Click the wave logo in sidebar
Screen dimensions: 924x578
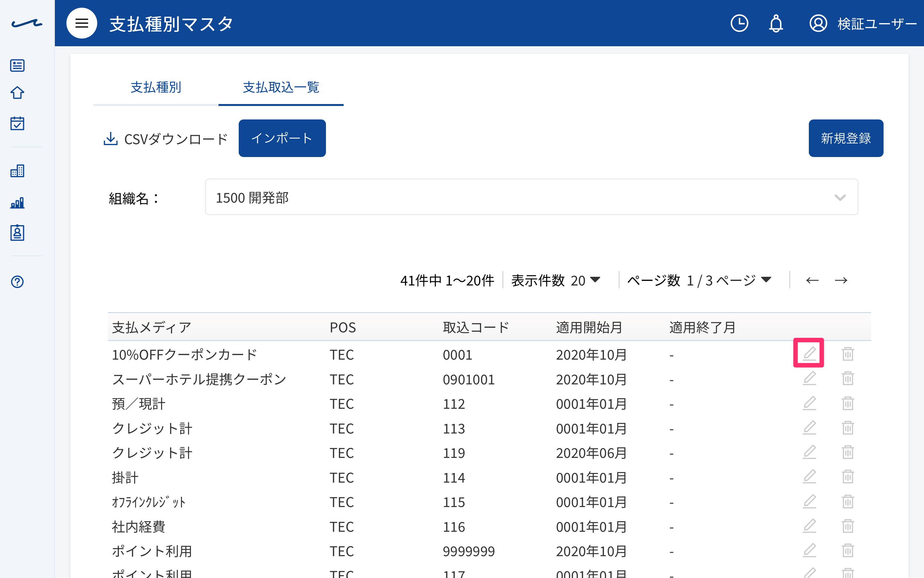pos(27,23)
